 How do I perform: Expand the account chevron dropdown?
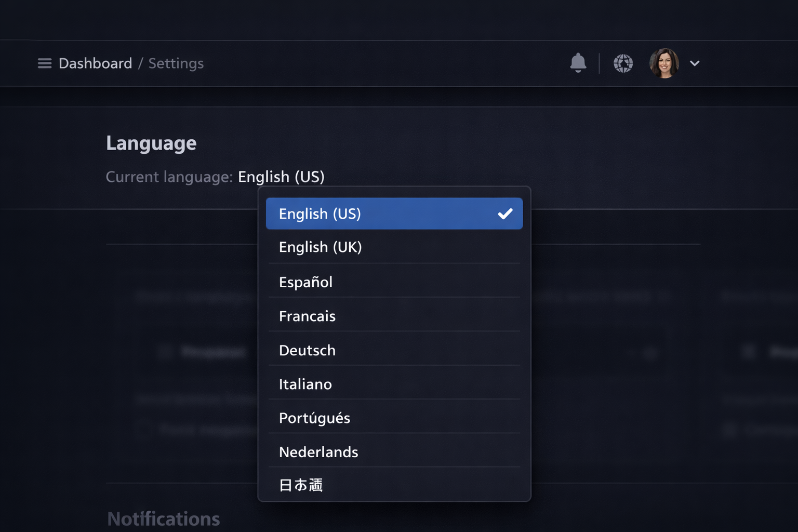[x=695, y=63]
